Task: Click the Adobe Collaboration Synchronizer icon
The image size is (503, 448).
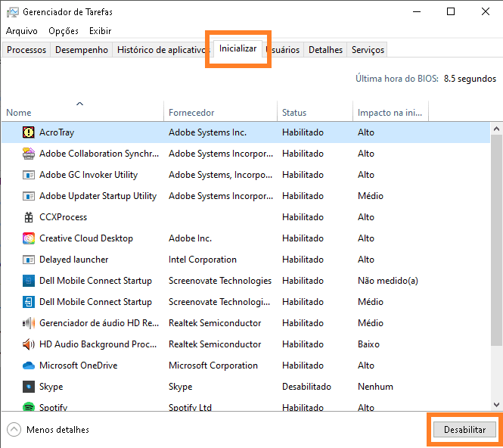Action: (29, 154)
